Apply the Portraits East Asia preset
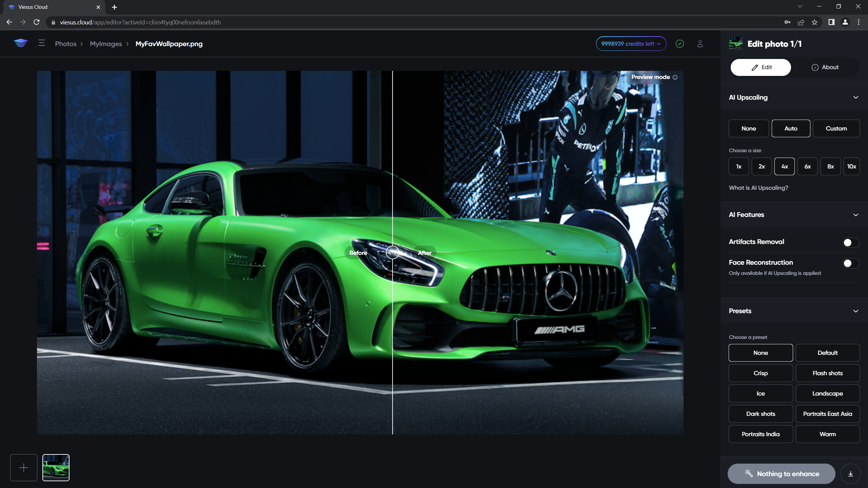Image resolution: width=868 pixels, height=488 pixels. [x=828, y=414]
